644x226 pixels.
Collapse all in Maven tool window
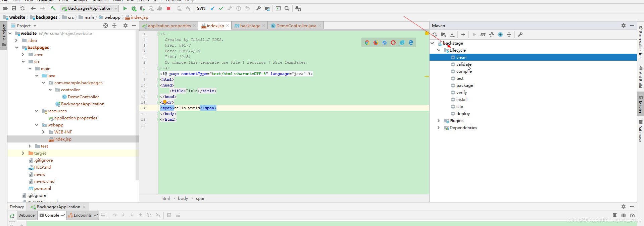tap(509, 35)
